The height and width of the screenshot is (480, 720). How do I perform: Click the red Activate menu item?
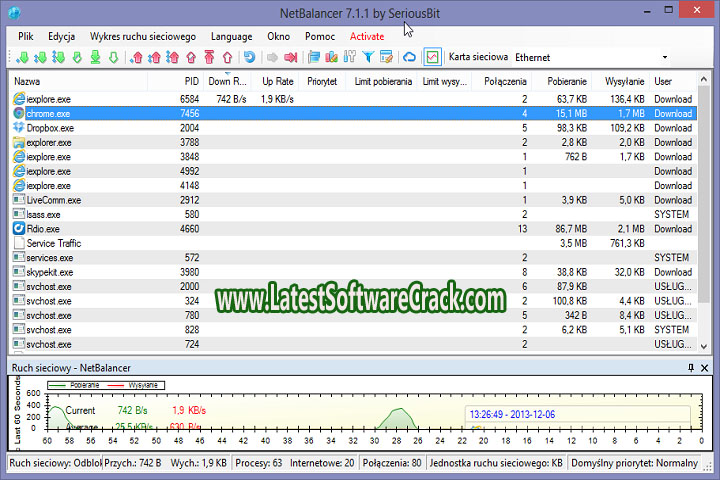click(367, 36)
